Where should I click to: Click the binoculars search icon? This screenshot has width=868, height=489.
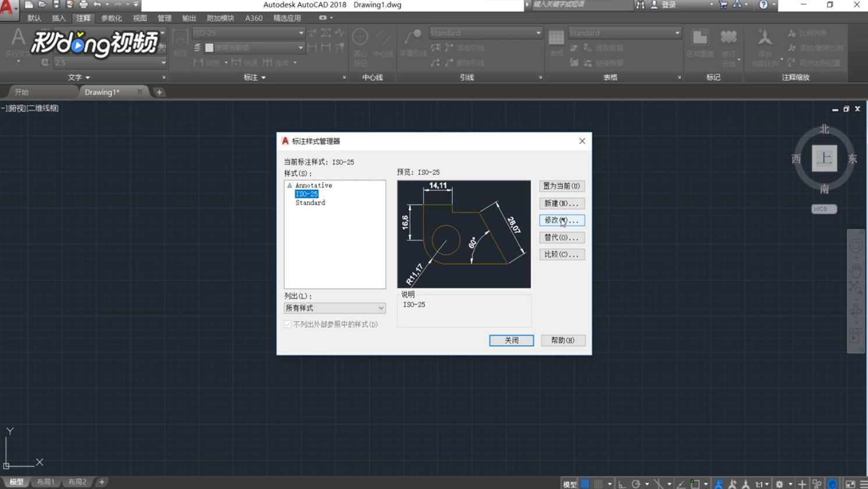640,5
